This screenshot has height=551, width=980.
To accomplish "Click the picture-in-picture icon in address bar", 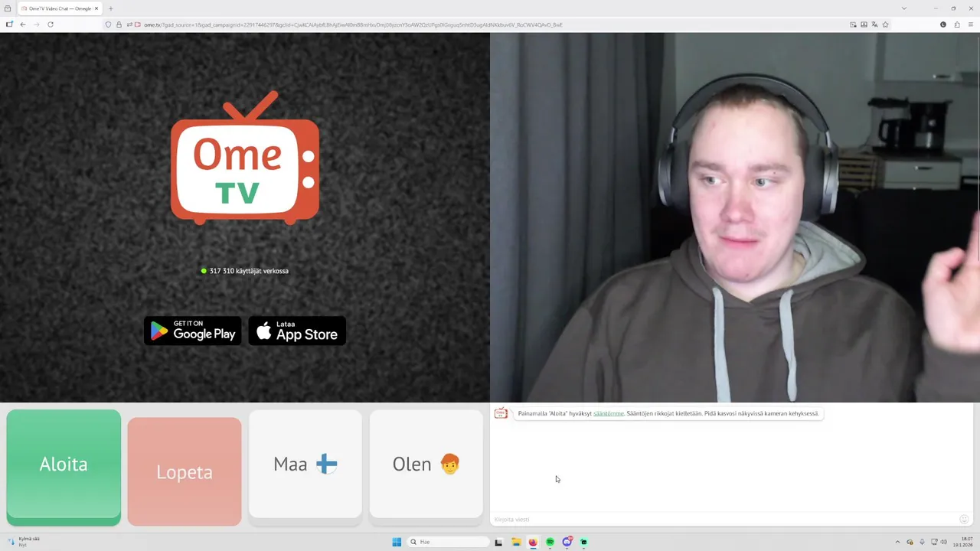I will click(x=853, y=24).
